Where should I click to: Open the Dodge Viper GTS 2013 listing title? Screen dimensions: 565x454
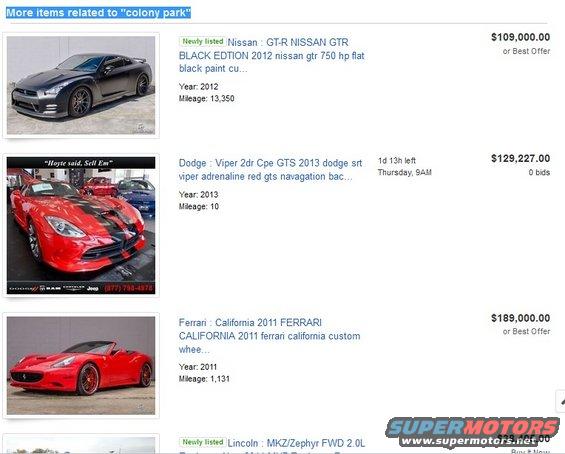point(270,170)
